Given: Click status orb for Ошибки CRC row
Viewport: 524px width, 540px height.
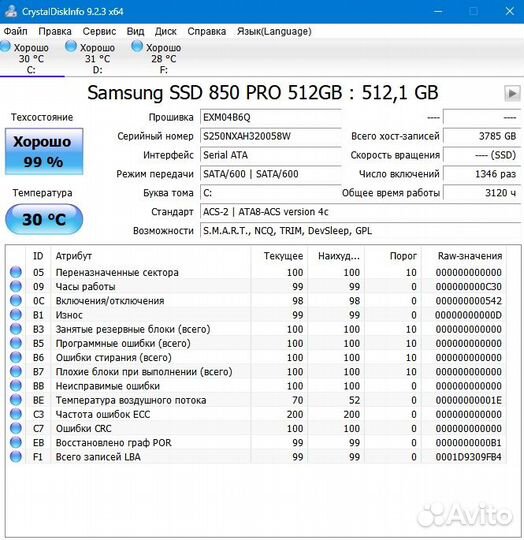Looking at the screenshot, I should click(15, 428).
